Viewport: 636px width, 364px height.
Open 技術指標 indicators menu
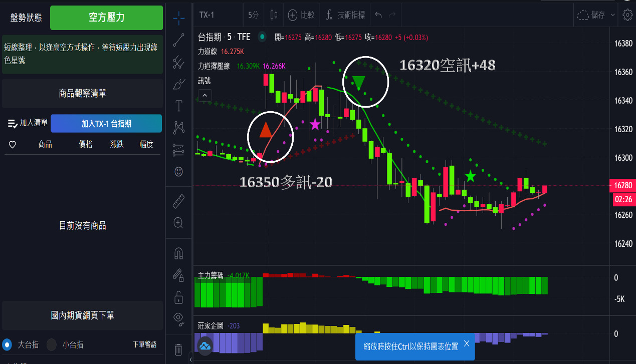(x=345, y=15)
